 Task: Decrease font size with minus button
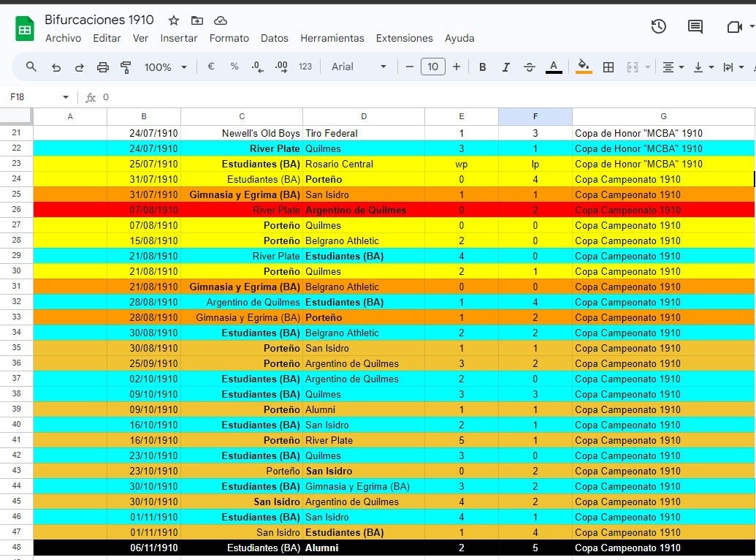coord(409,67)
